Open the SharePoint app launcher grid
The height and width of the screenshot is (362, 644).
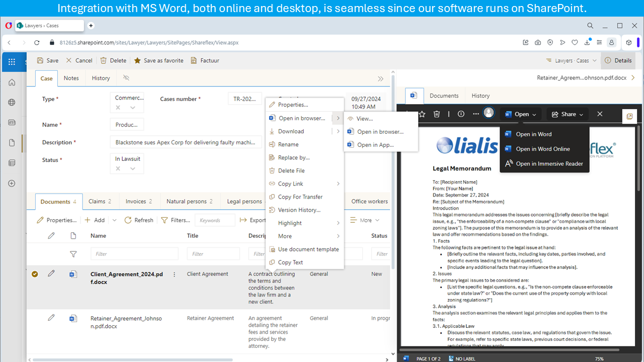[12, 62]
